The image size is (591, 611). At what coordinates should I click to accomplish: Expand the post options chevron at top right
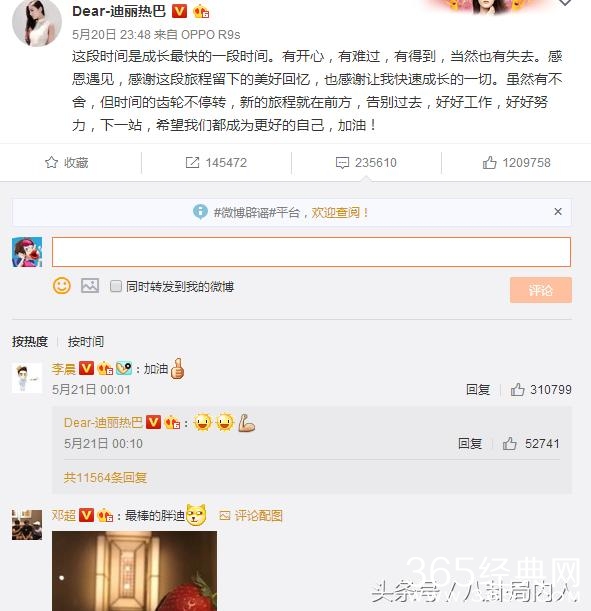point(565,3)
